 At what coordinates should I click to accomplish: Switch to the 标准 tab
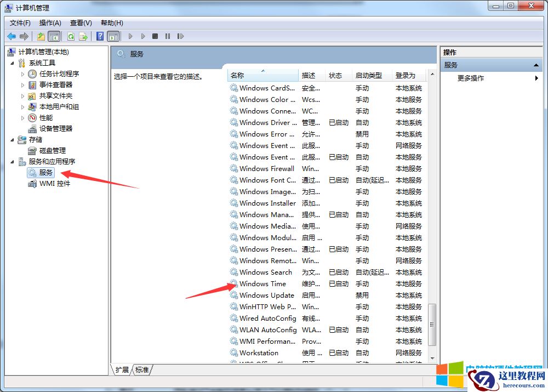(142, 370)
